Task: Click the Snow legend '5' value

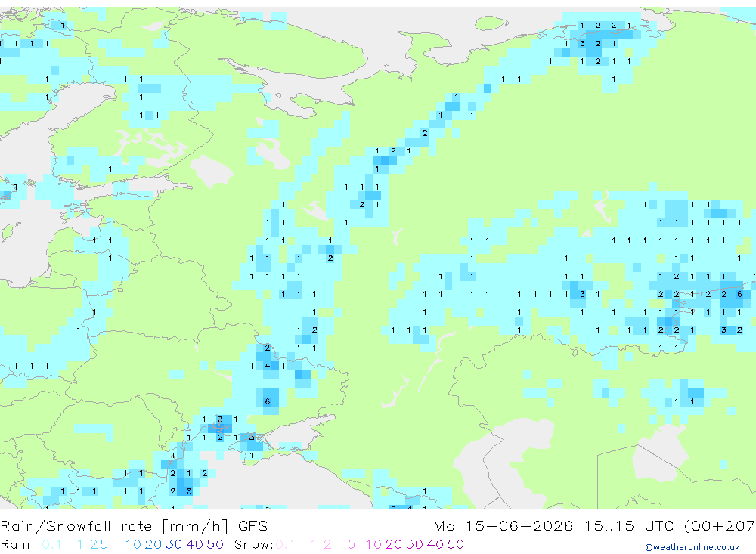Action: [x=352, y=544]
